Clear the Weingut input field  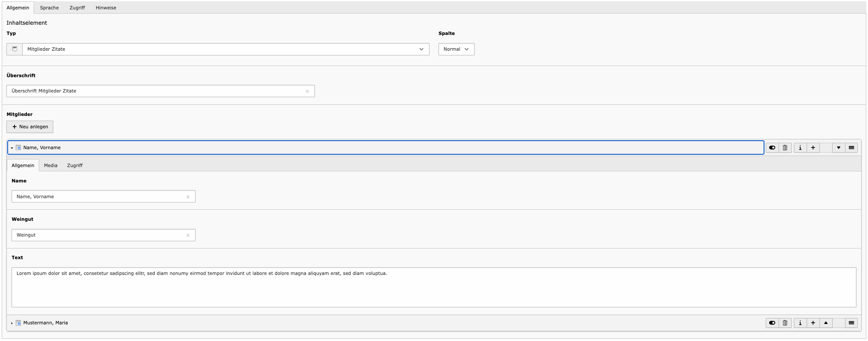pos(188,235)
